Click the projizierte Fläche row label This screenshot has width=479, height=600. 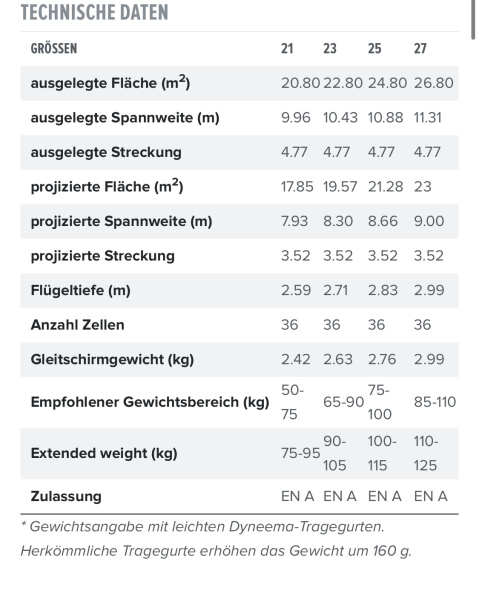tap(107, 186)
